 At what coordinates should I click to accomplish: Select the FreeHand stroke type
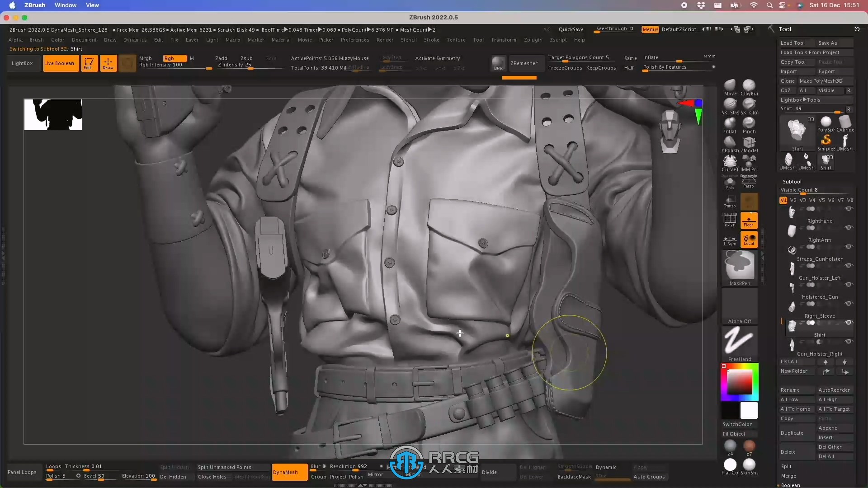point(739,343)
